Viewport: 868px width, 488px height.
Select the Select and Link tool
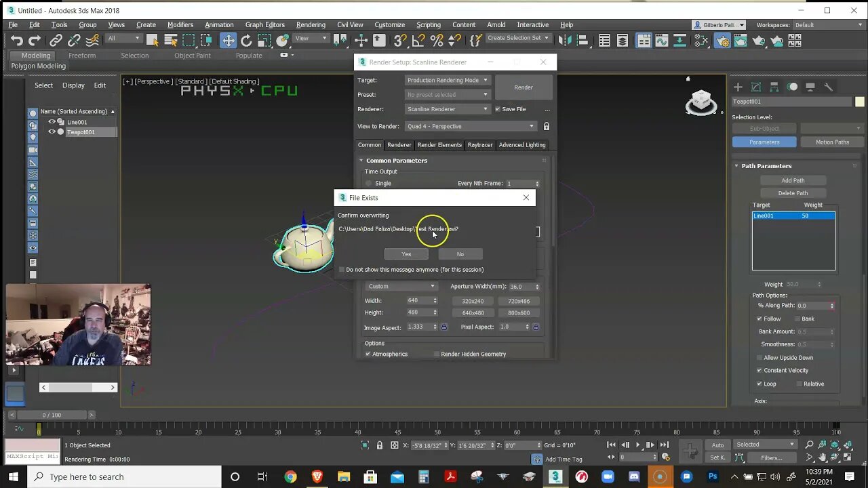pyautogui.click(x=56, y=41)
